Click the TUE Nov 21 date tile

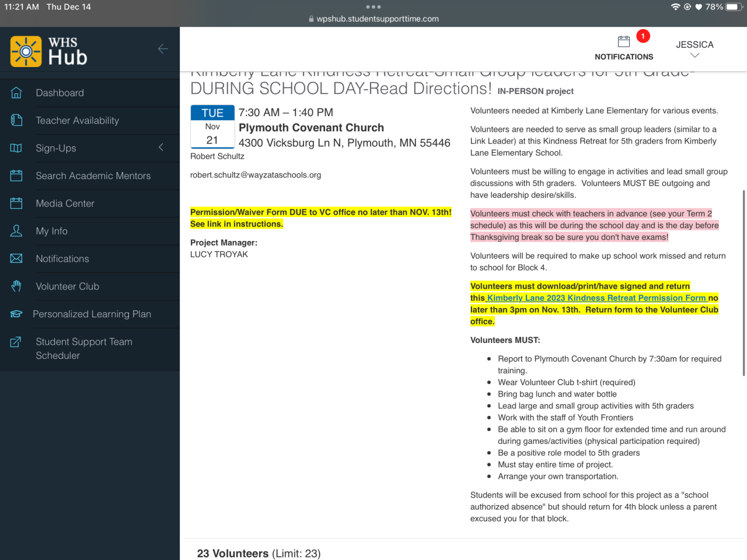212,127
